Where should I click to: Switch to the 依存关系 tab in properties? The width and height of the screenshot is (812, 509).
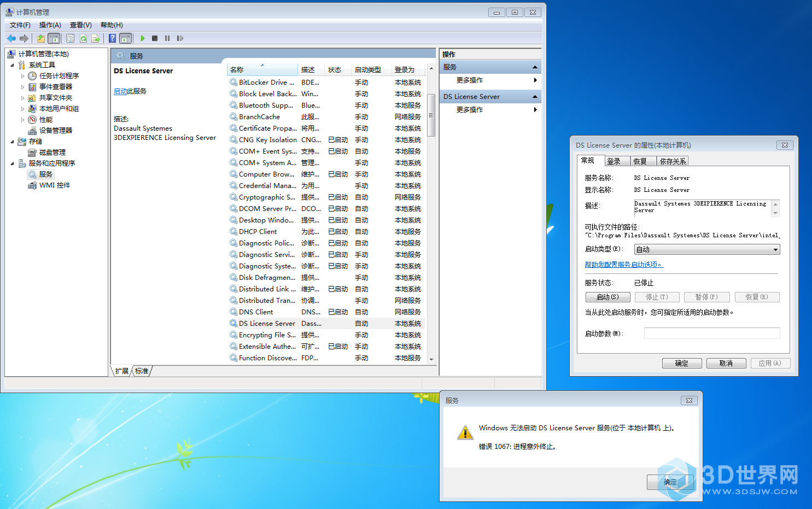coord(673,161)
